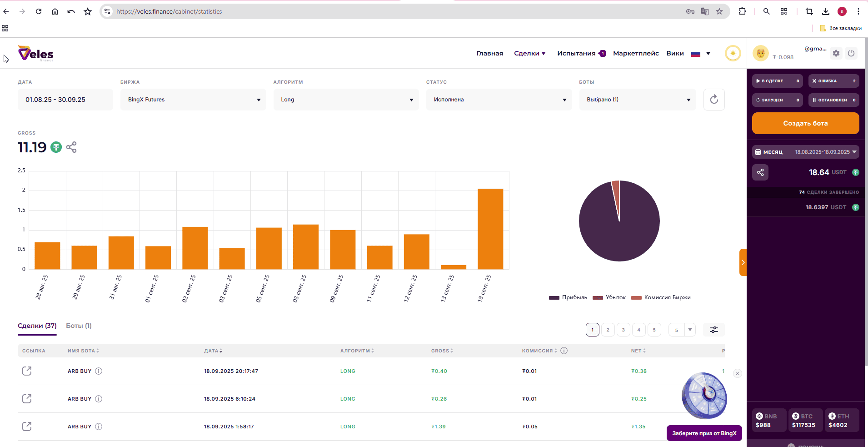Click the Создать бота button
The image size is (868, 447).
tap(805, 123)
